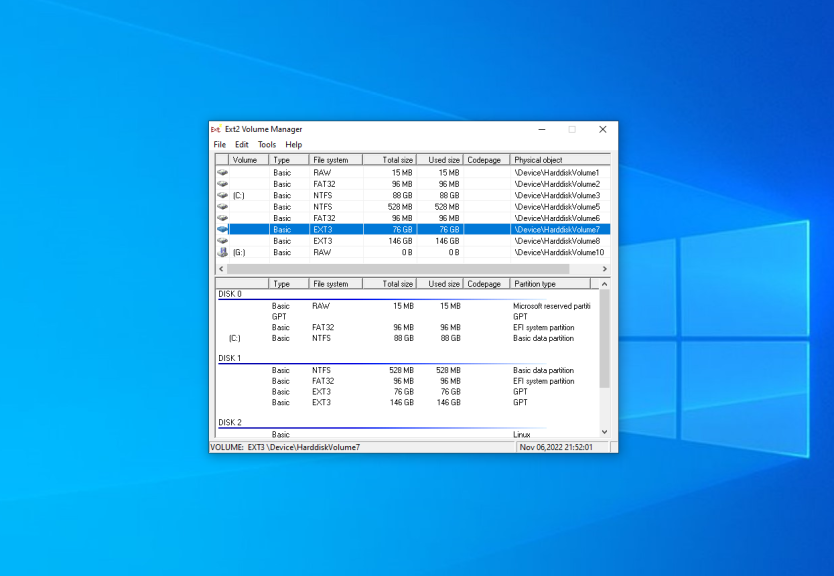The image size is (834, 576).
Task: Open the Edit menu
Action: 242,145
